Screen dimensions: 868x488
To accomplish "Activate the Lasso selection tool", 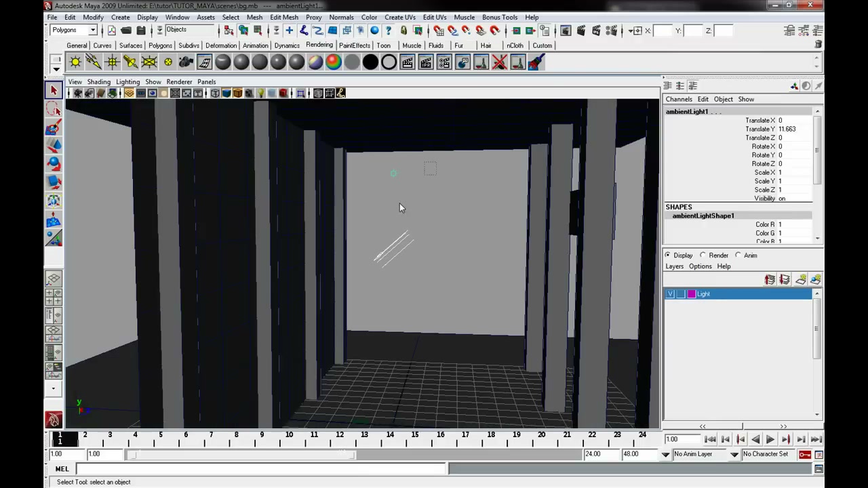I will (x=54, y=109).
